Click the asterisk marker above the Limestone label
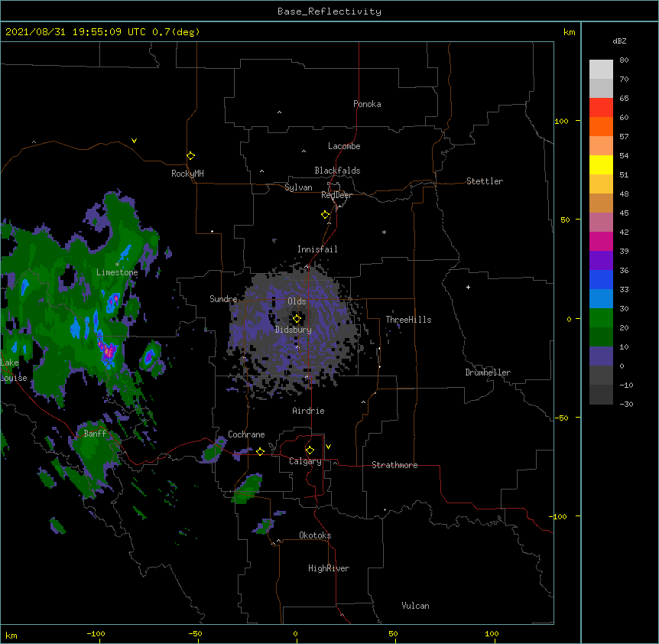Viewport: 659px width, 644px height. tap(117, 265)
